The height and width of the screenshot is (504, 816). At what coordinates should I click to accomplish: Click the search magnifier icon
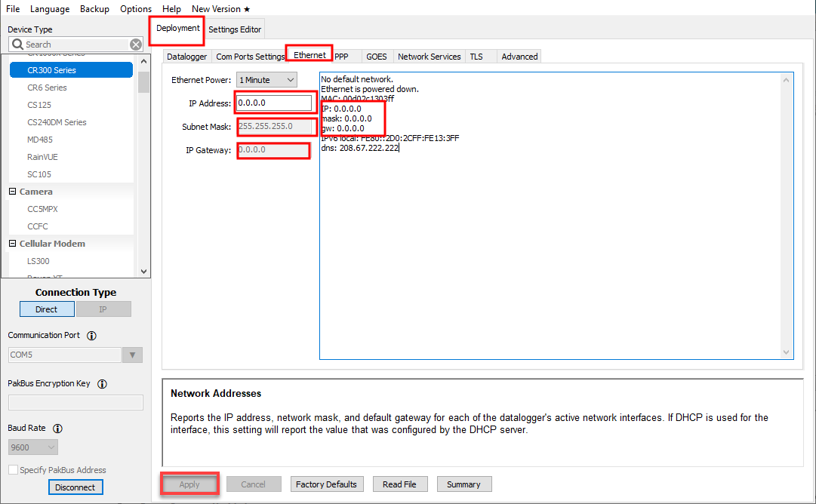[x=18, y=45]
